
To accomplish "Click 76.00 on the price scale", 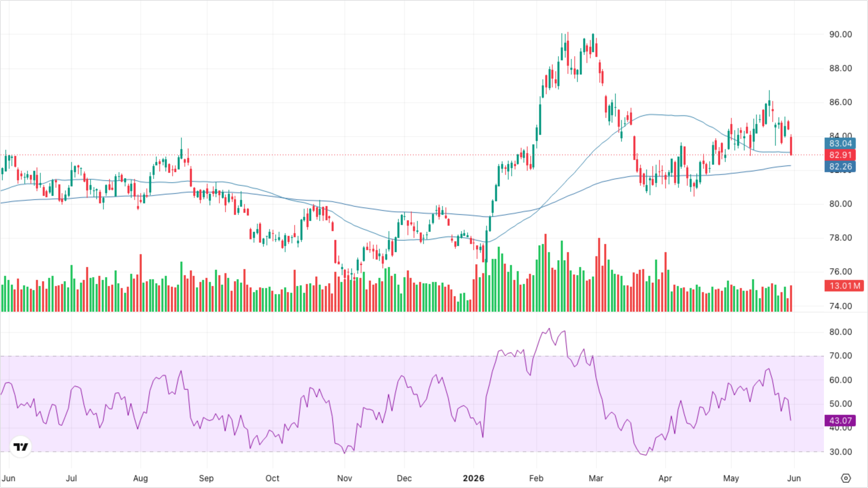I will (x=841, y=271).
